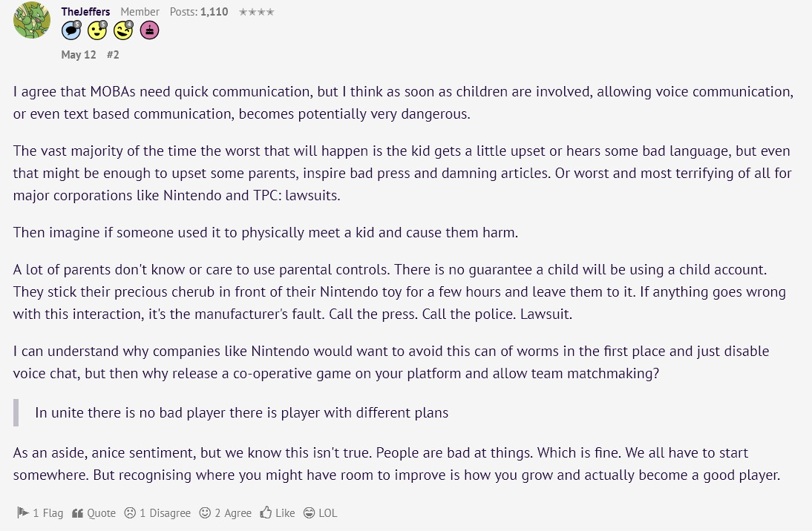Screen dimensions: 812x531
Task: Click the laughing face LOL icon
Action: coord(310,512)
